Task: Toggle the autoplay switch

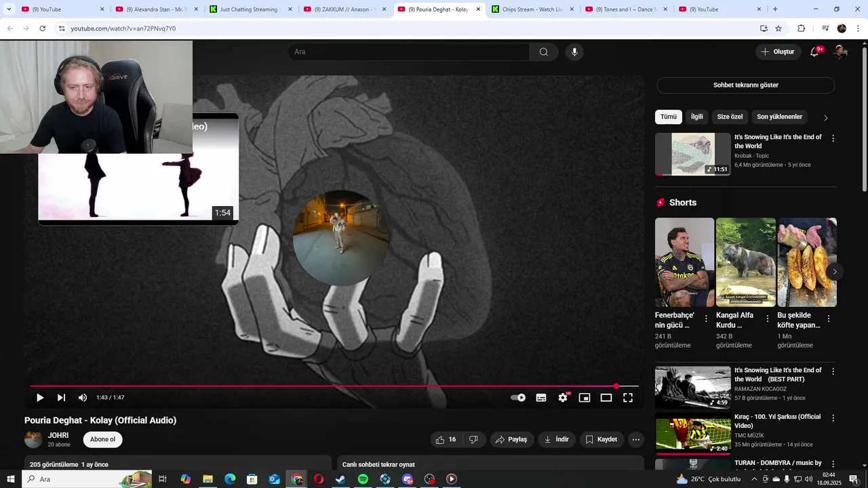Action: pyautogui.click(x=518, y=398)
